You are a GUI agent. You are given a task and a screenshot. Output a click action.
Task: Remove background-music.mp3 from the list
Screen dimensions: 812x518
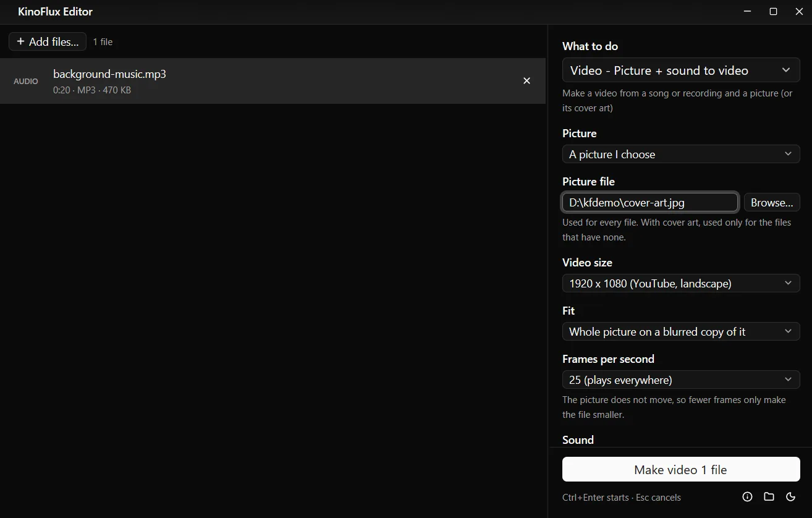click(527, 81)
